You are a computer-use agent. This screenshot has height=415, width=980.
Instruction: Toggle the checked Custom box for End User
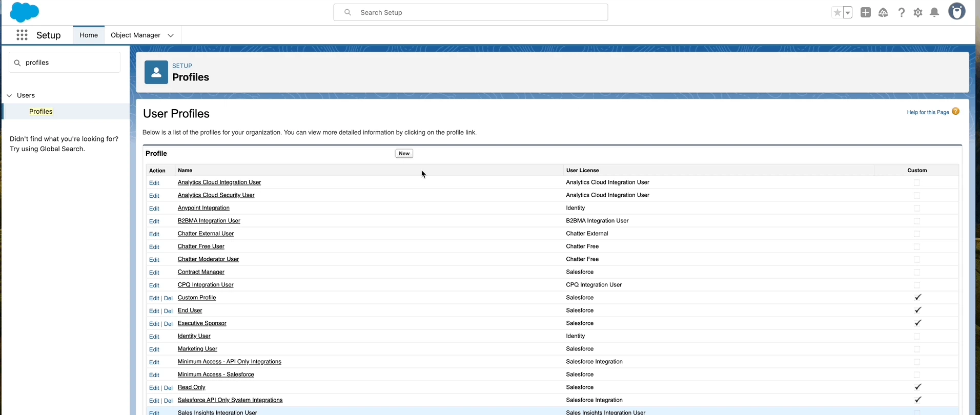tap(917, 310)
